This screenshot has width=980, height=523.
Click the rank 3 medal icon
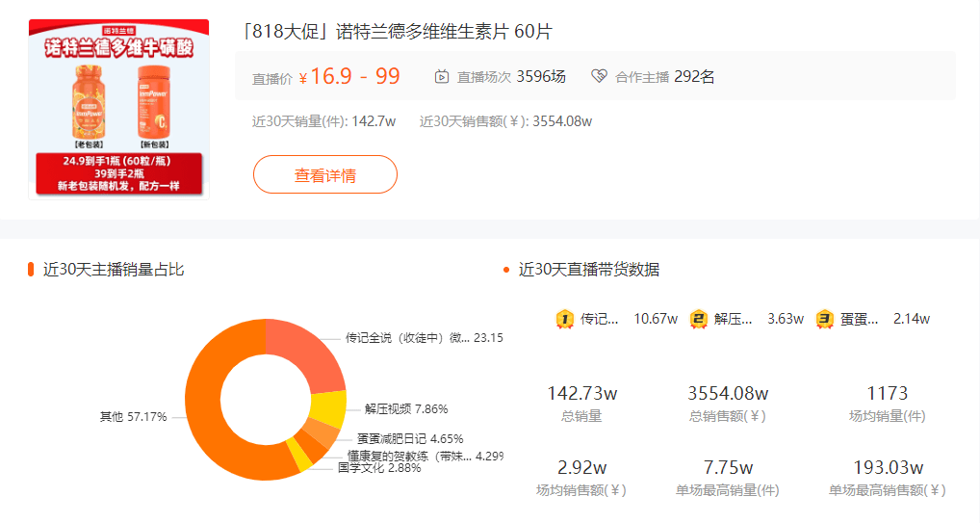[x=825, y=319]
